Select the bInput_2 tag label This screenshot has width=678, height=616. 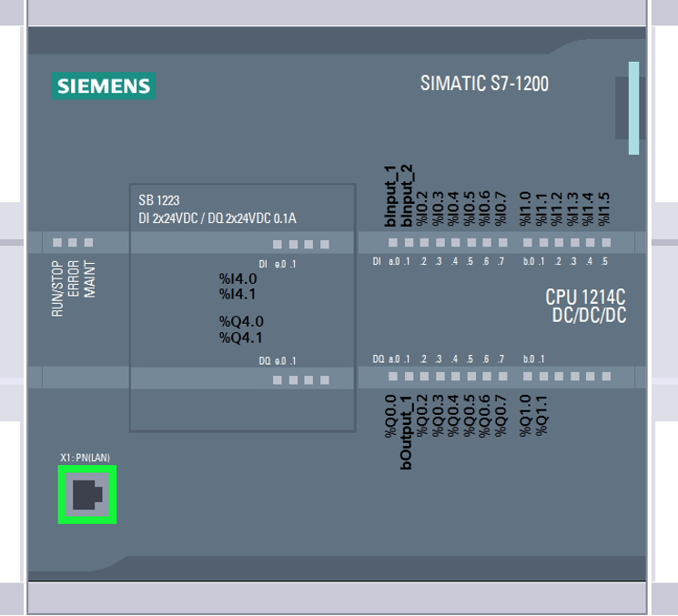tap(407, 196)
